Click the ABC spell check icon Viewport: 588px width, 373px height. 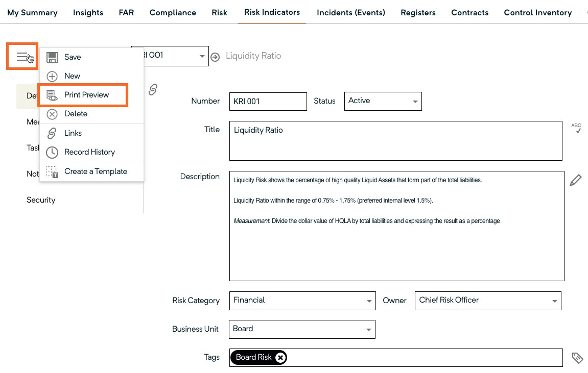pos(576,128)
